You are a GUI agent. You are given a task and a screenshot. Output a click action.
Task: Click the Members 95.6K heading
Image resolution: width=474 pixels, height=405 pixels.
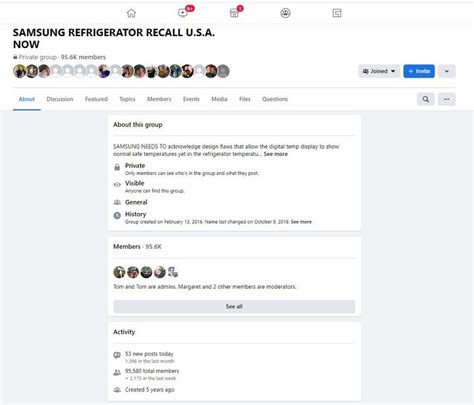137,247
